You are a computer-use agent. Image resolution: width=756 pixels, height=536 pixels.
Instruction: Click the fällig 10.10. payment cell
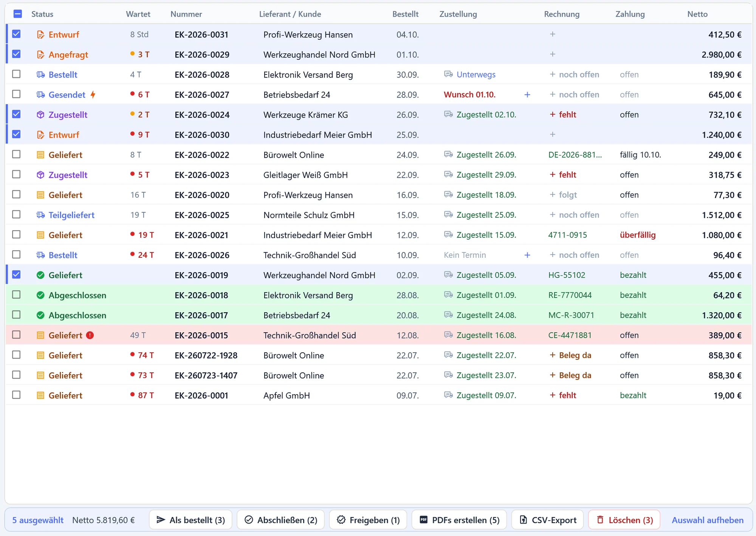[640, 155]
